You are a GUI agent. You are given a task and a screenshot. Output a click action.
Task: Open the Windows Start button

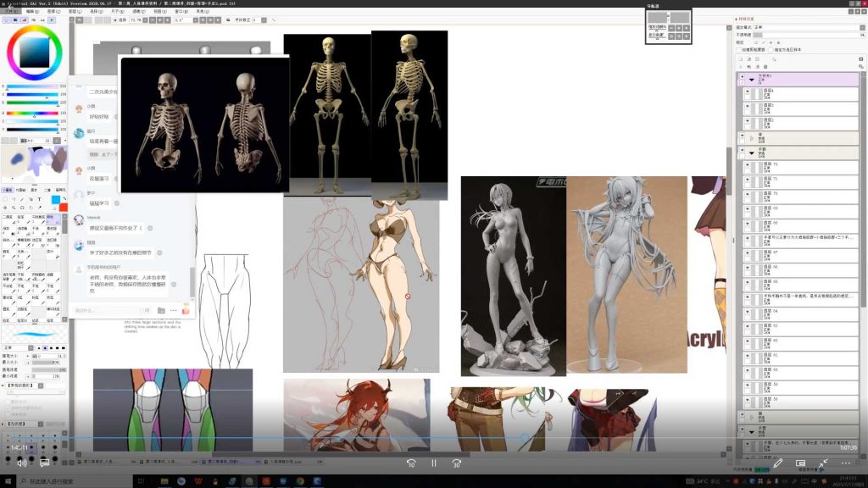8,481
